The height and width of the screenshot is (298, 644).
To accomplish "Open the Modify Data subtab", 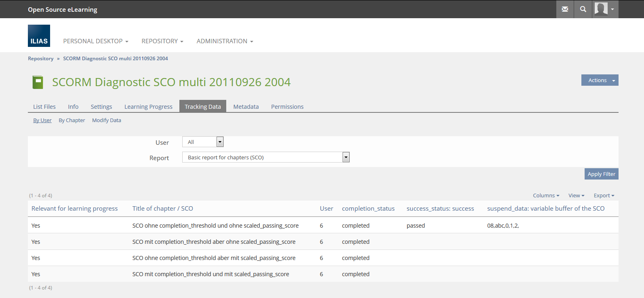I will [106, 120].
